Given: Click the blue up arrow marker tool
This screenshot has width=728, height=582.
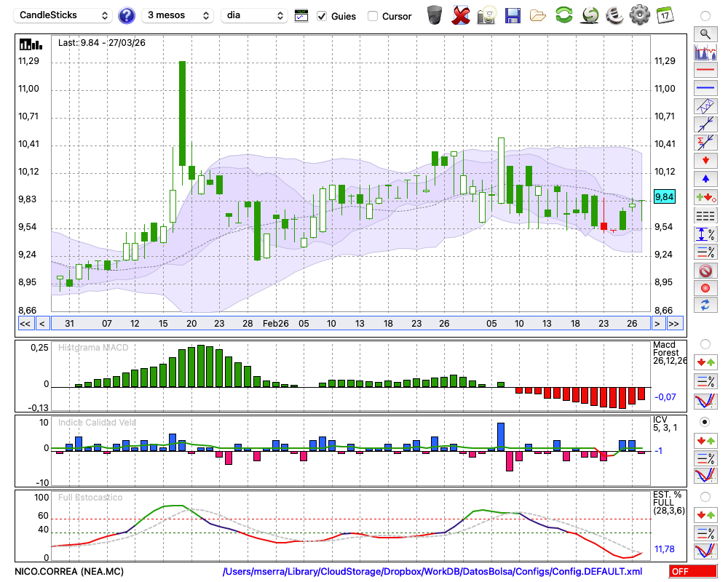Looking at the screenshot, I should click(705, 179).
